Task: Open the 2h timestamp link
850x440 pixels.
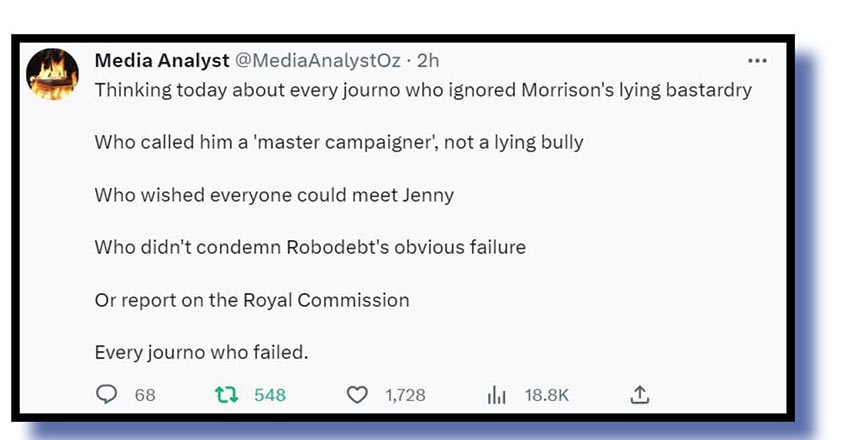Action: 428,61
